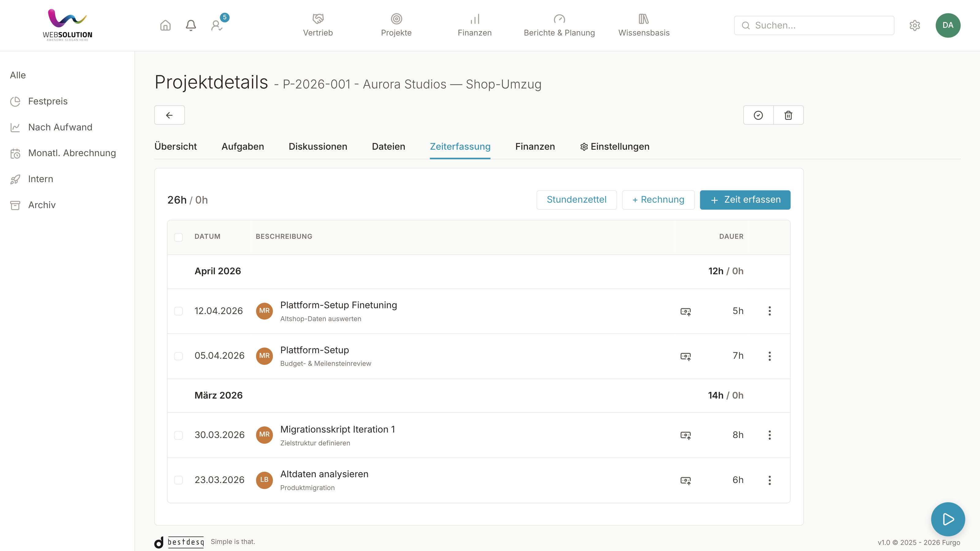Go to WebSolution logo home
This screenshot has width=980, height=551.
point(67,25)
